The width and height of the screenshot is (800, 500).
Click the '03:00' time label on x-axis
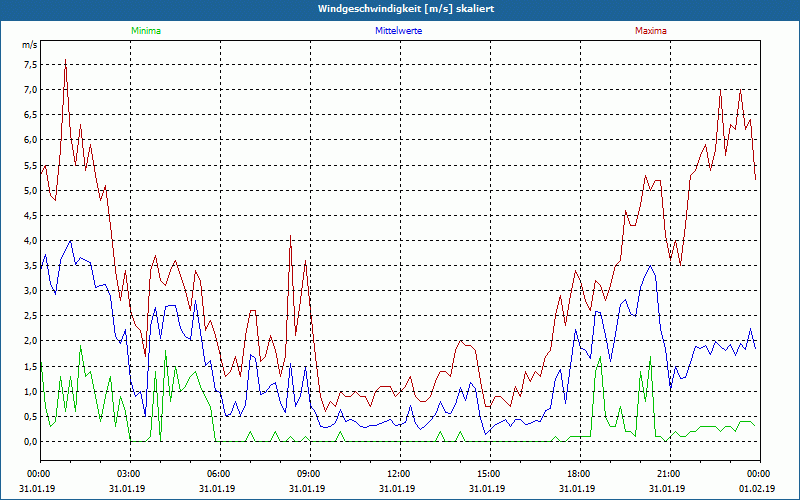(x=130, y=474)
